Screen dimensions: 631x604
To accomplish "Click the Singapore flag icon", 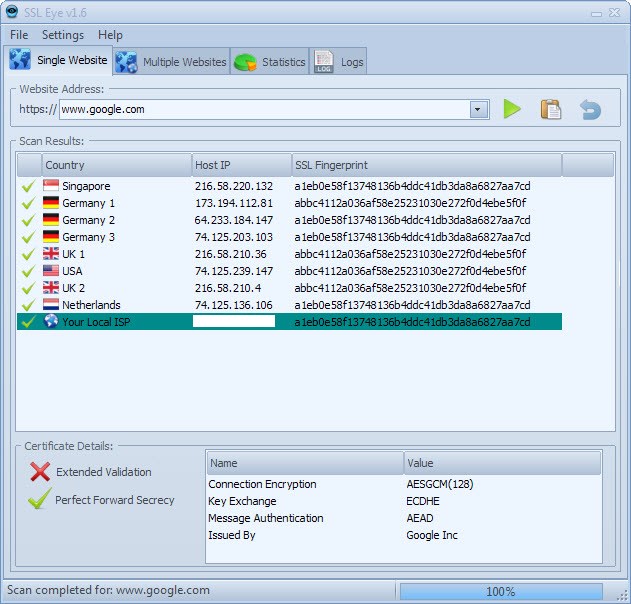I will tap(51, 186).
